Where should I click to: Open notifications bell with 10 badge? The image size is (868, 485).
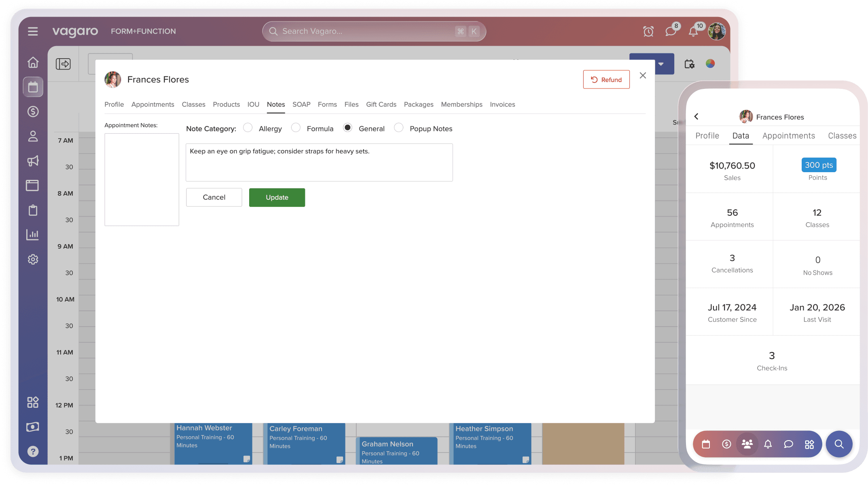coord(693,31)
